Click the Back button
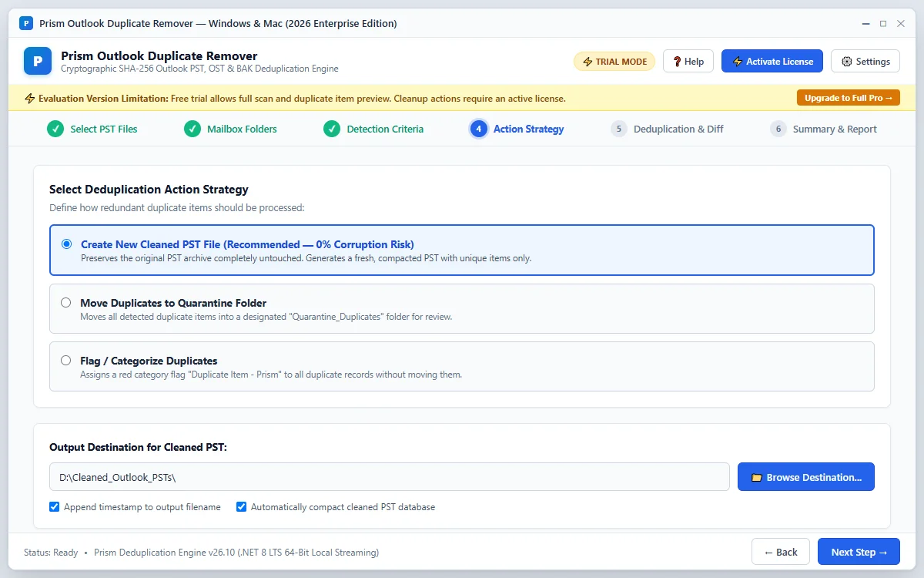Viewport: 924px width, 578px height. 781,552
